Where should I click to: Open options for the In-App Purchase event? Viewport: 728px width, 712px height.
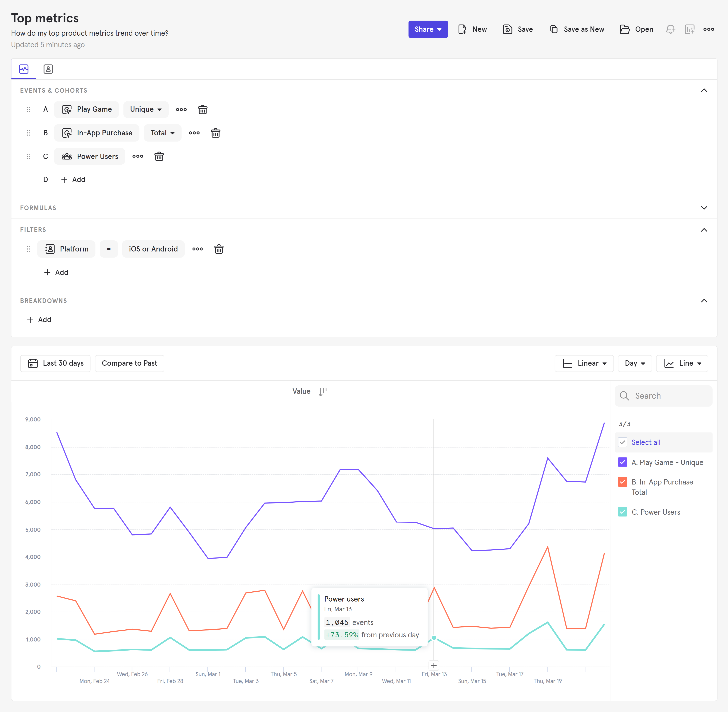[x=194, y=133]
